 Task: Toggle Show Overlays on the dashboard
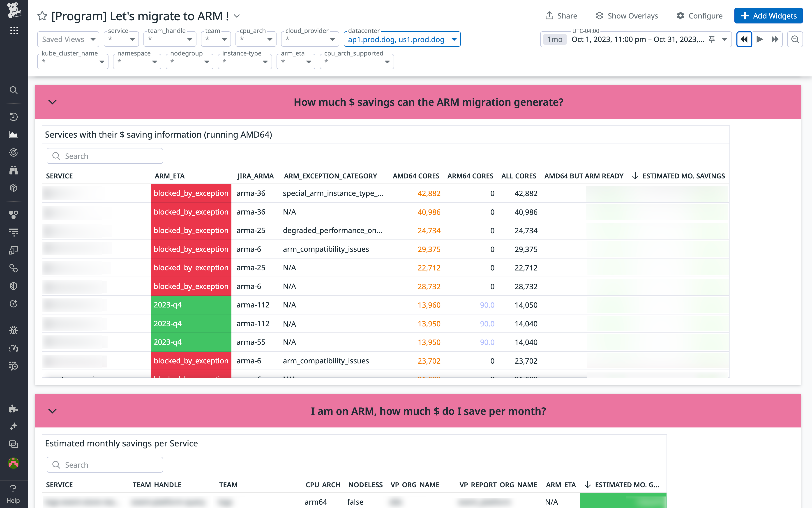626,16
